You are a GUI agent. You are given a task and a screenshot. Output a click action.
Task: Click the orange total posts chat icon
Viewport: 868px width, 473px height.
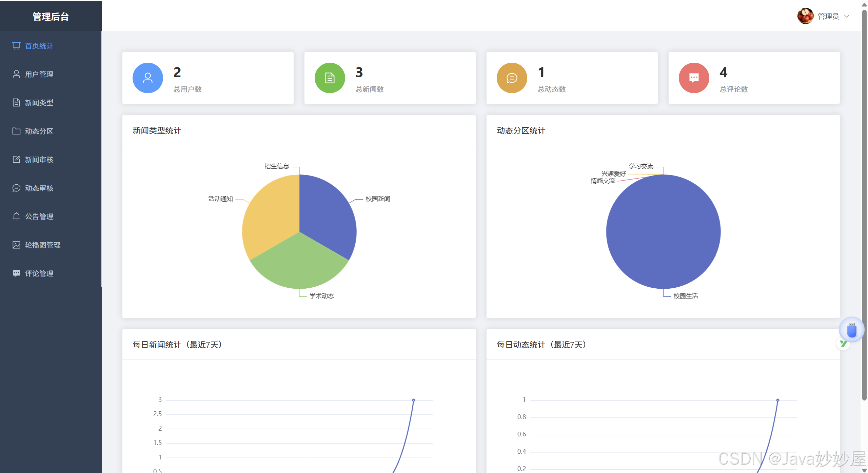512,78
